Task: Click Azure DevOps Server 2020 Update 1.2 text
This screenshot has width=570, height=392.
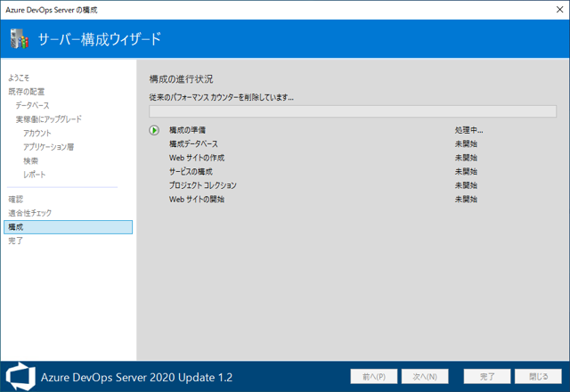Action: [x=136, y=377]
